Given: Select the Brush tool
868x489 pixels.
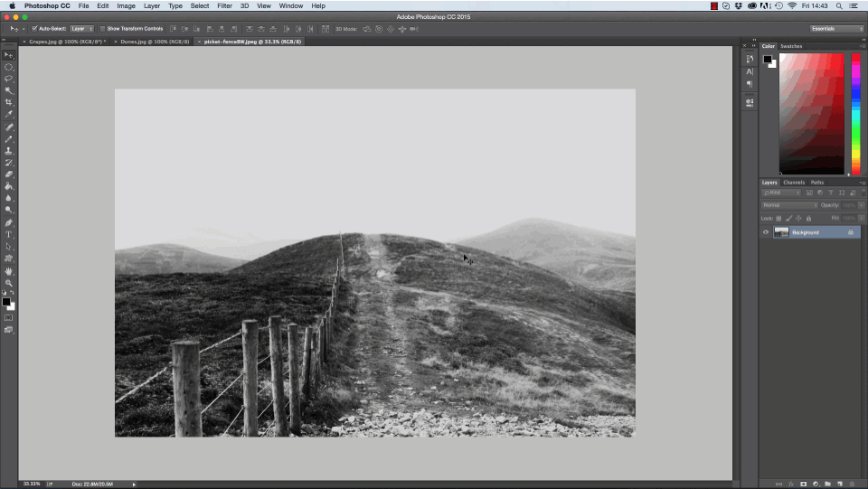Looking at the screenshot, I should coord(8,139).
